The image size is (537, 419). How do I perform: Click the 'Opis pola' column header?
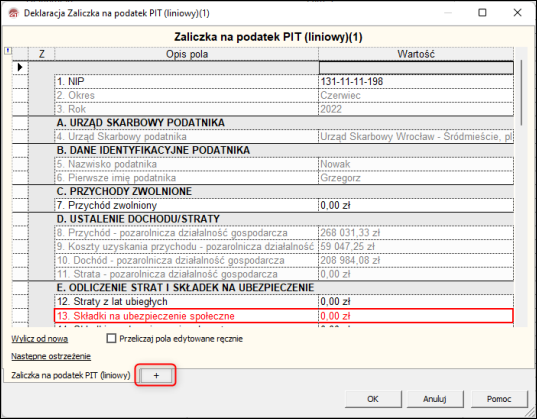tap(187, 54)
